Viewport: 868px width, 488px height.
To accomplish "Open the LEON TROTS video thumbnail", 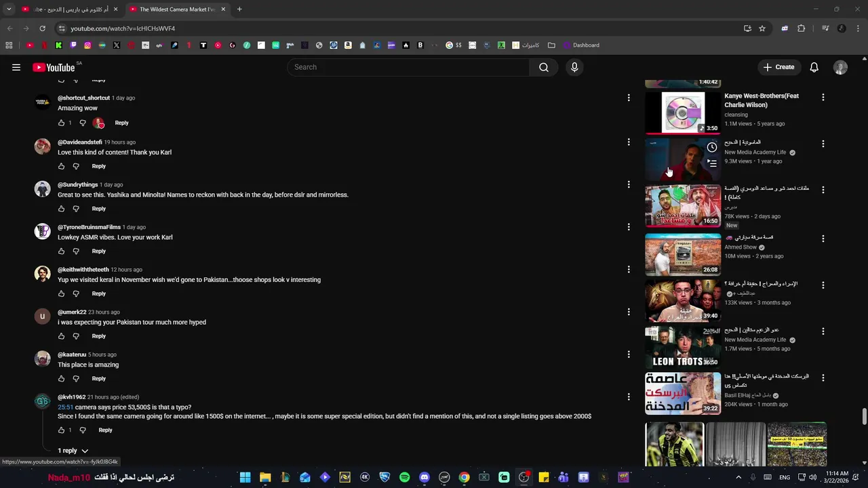I will coord(683,346).
